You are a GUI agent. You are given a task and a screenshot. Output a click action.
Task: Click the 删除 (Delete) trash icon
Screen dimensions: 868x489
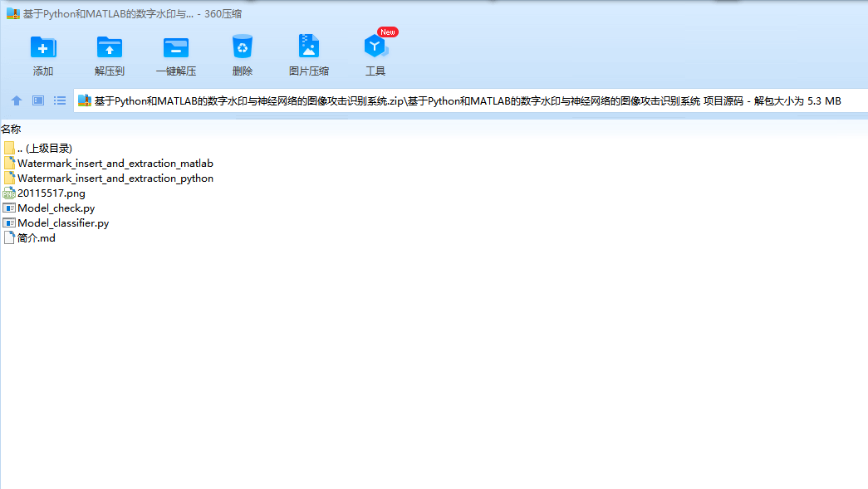click(243, 46)
